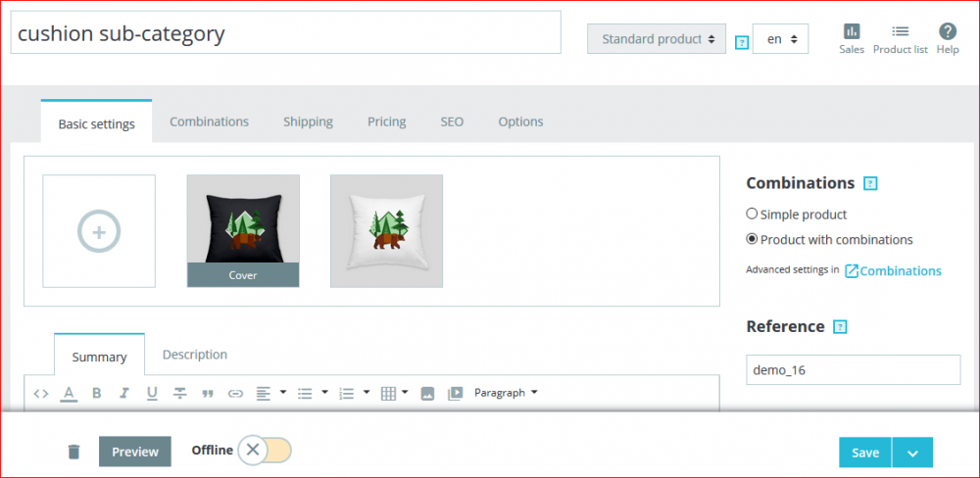Select the black cushion Cover thumbnail
This screenshot has width=980, height=478.
(x=243, y=230)
